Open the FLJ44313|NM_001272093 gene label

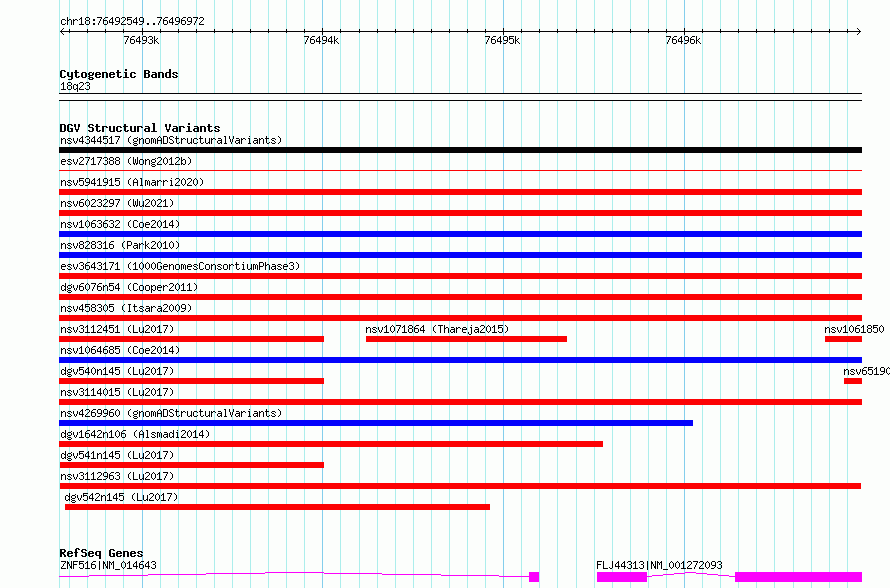(659, 565)
